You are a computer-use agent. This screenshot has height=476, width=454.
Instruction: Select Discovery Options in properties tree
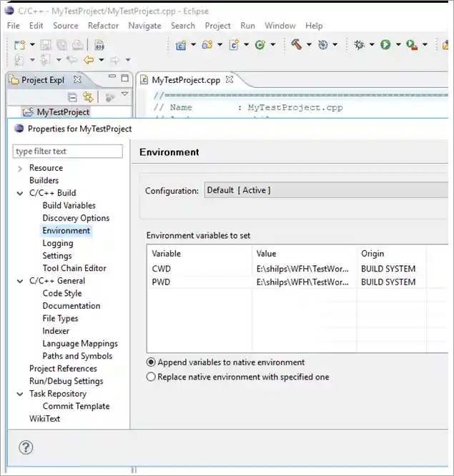[x=76, y=218]
